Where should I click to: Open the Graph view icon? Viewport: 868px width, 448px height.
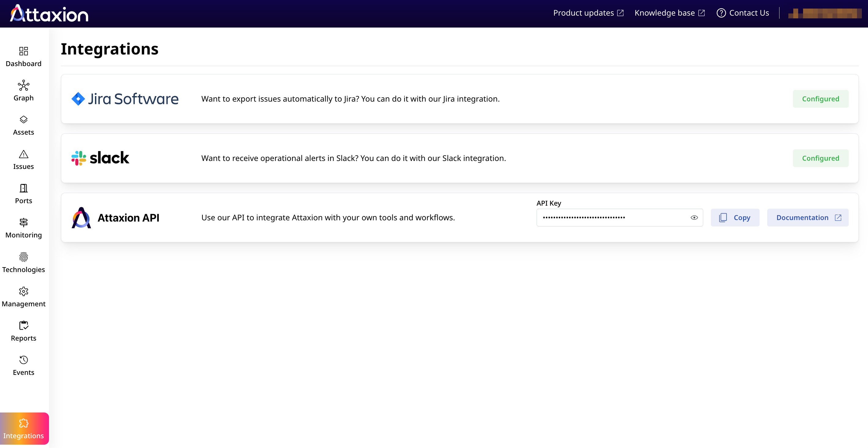pos(24,85)
